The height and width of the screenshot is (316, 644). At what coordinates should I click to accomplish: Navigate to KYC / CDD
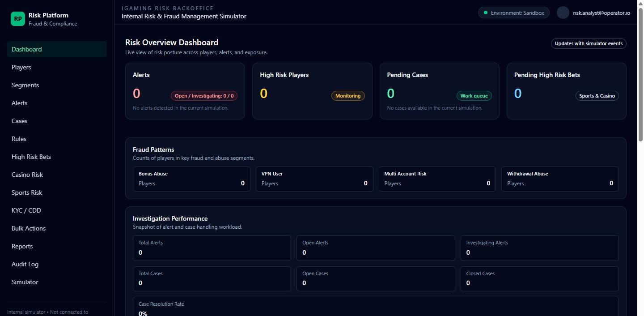click(x=57, y=210)
